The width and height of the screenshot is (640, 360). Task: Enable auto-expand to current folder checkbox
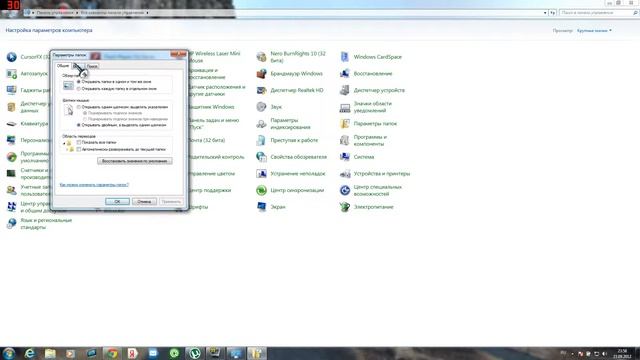coord(79,149)
